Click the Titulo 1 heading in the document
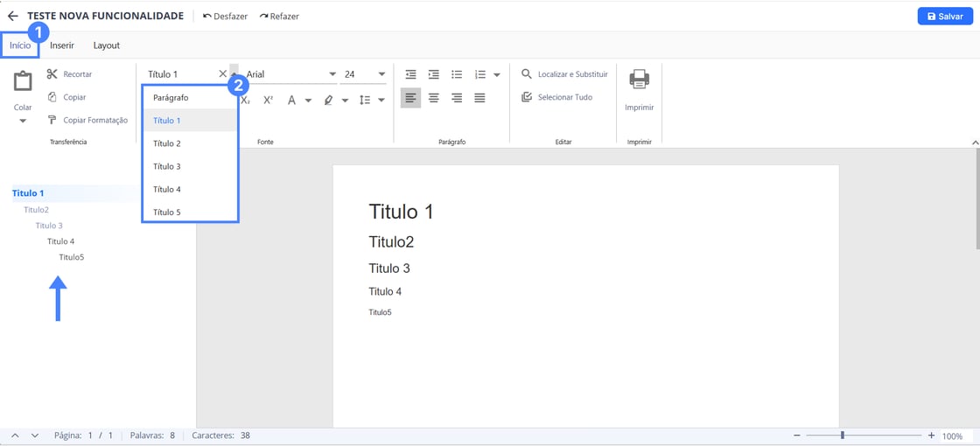The height and width of the screenshot is (446, 980). click(401, 212)
